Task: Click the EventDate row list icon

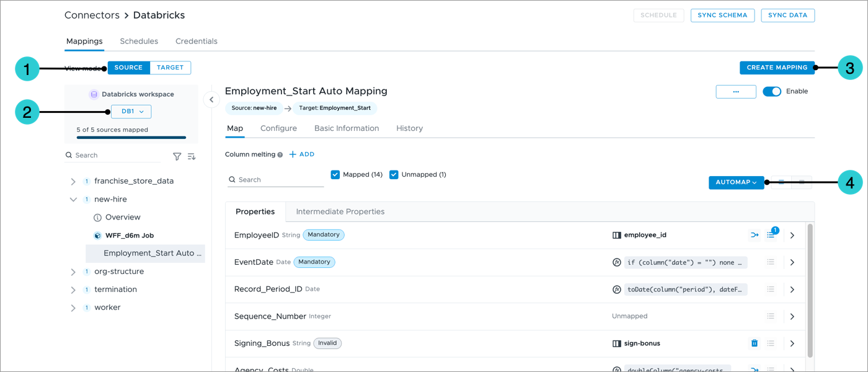Action: [x=771, y=262]
